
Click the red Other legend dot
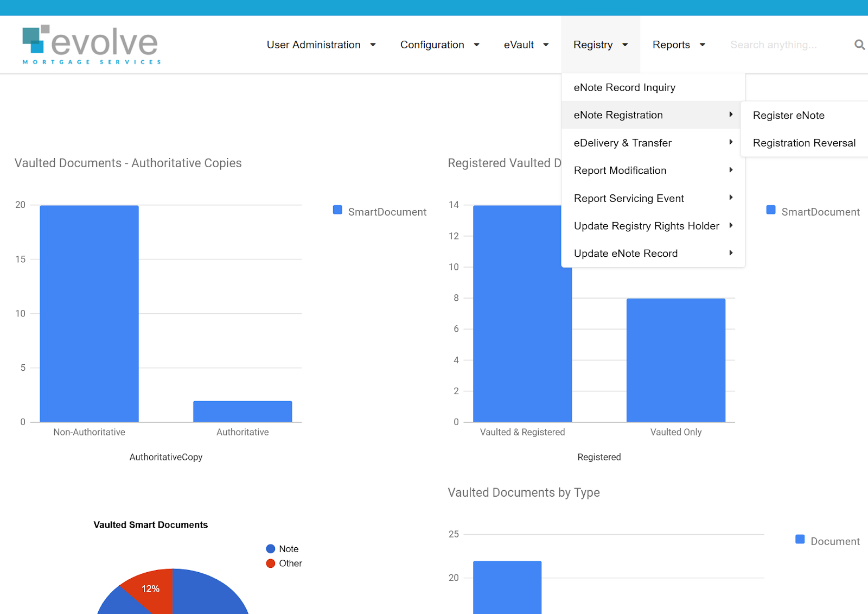pyautogui.click(x=271, y=564)
